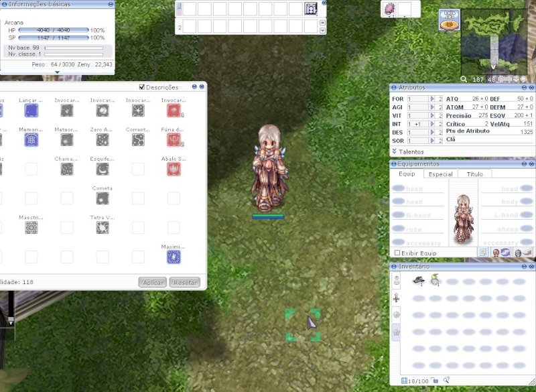This screenshot has height=392, width=536.
Task: Select the Meteor... skill icon
Action: point(66,140)
